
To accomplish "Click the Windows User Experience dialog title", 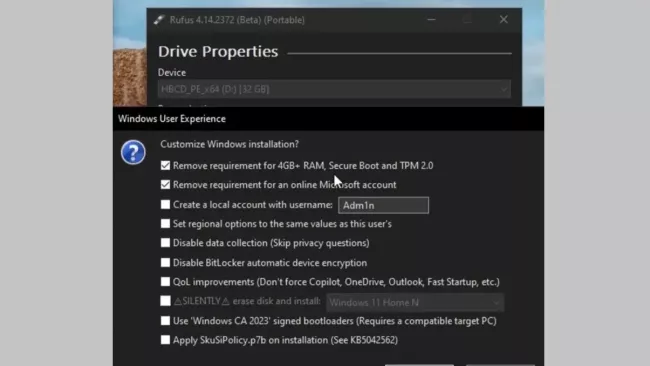I will click(x=172, y=119).
